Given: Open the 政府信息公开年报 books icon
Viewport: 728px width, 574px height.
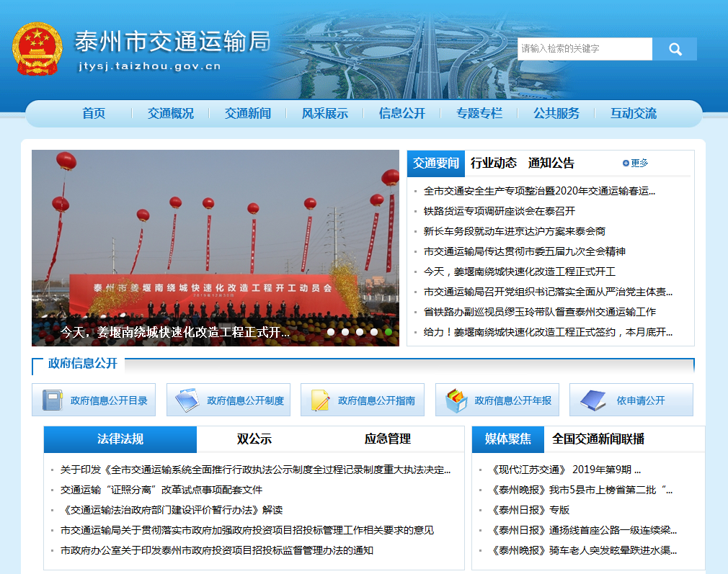Looking at the screenshot, I should 456,400.
